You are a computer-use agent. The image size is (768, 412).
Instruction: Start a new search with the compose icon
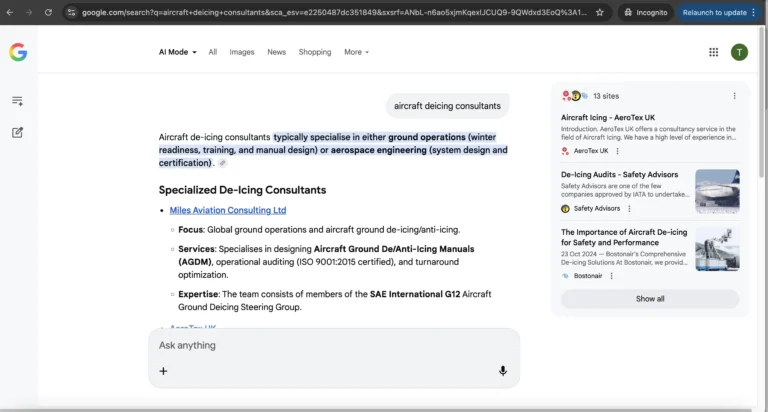(x=18, y=132)
